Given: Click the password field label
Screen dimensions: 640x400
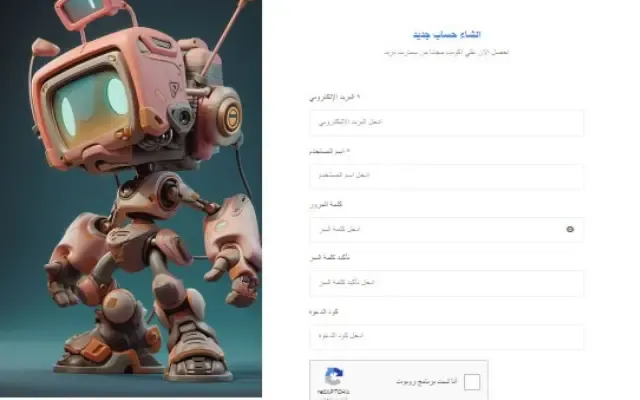Looking at the screenshot, I should pyautogui.click(x=326, y=204).
